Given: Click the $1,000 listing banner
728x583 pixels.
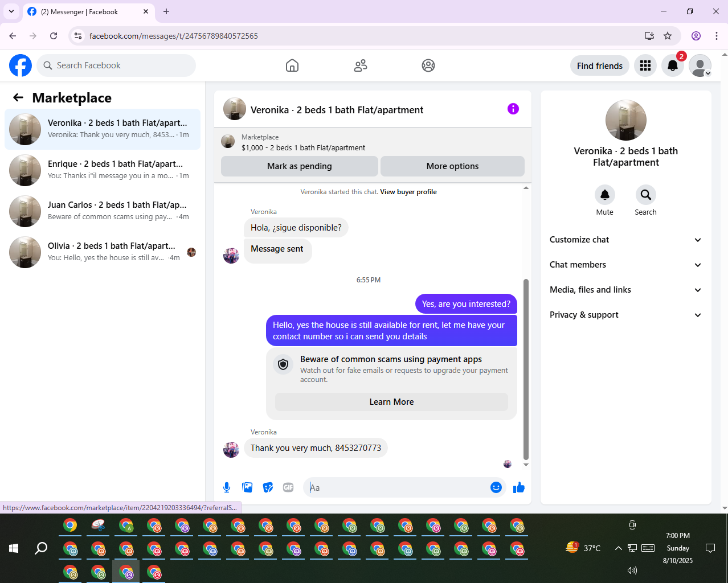Looking at the screenshot, I should point(373,142).
